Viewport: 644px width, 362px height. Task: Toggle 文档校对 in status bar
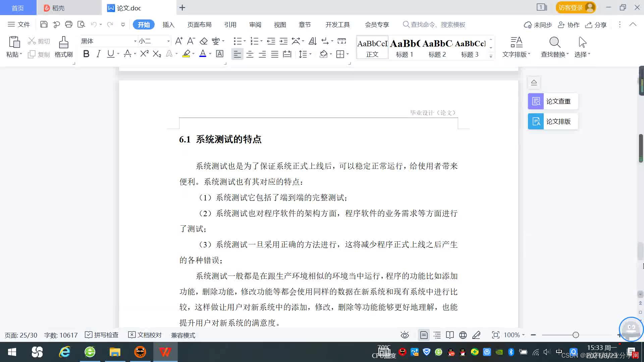point(145,335)
